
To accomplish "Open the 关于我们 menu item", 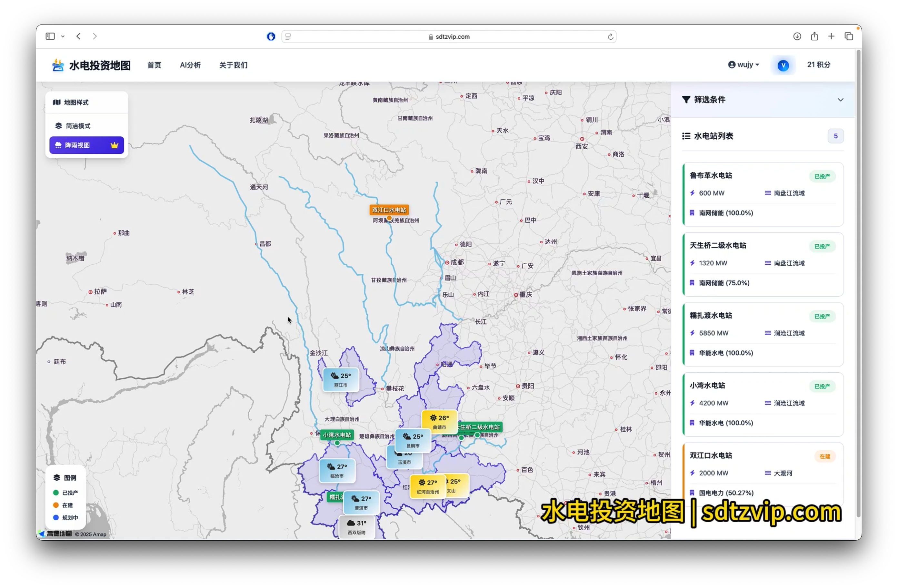I will pyautogui.click(x=233, y=65).
